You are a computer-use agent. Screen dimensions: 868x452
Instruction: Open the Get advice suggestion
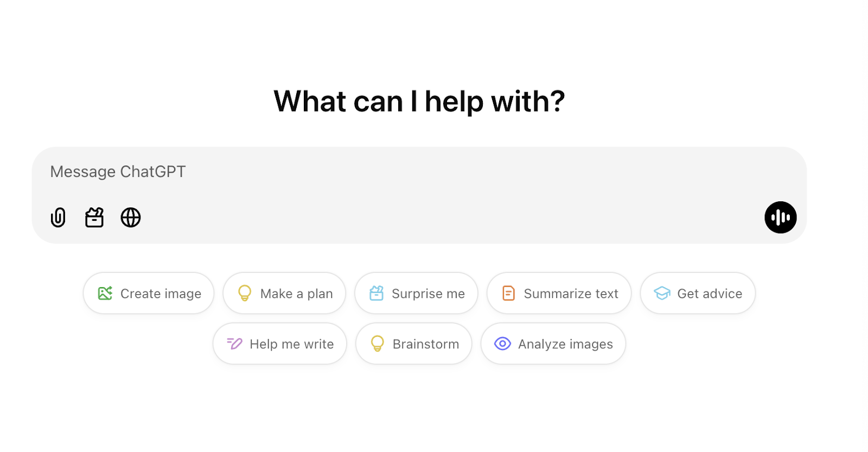click(x=698, y=294)
